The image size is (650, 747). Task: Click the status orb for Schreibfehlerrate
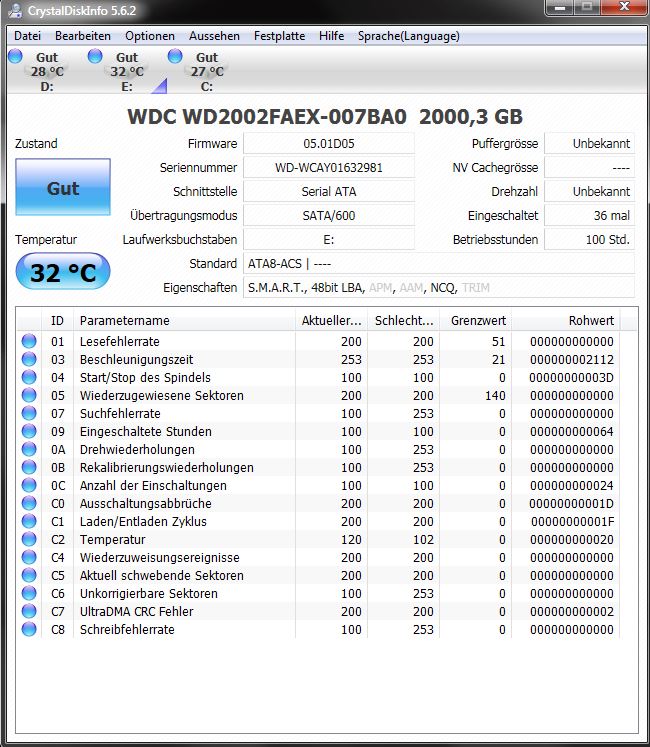point(29,629)
